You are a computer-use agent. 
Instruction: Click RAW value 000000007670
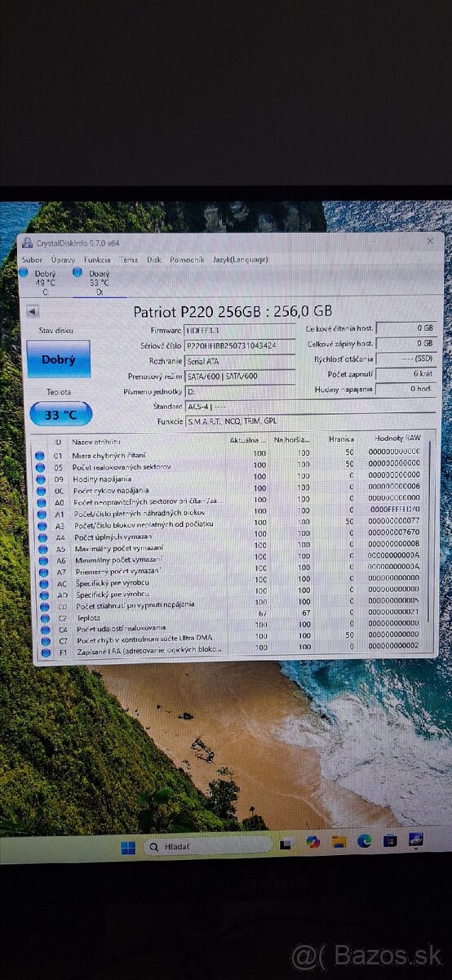pyautogui.click(x=394, y=531)
